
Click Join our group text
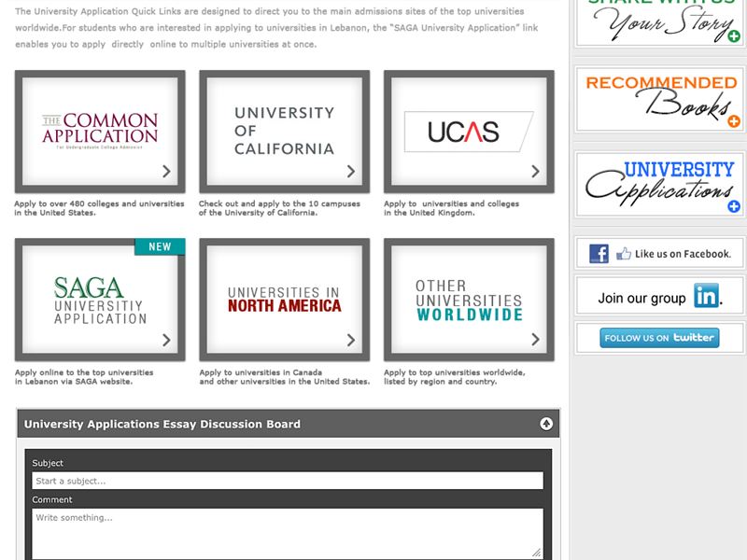tap(641, 299)
